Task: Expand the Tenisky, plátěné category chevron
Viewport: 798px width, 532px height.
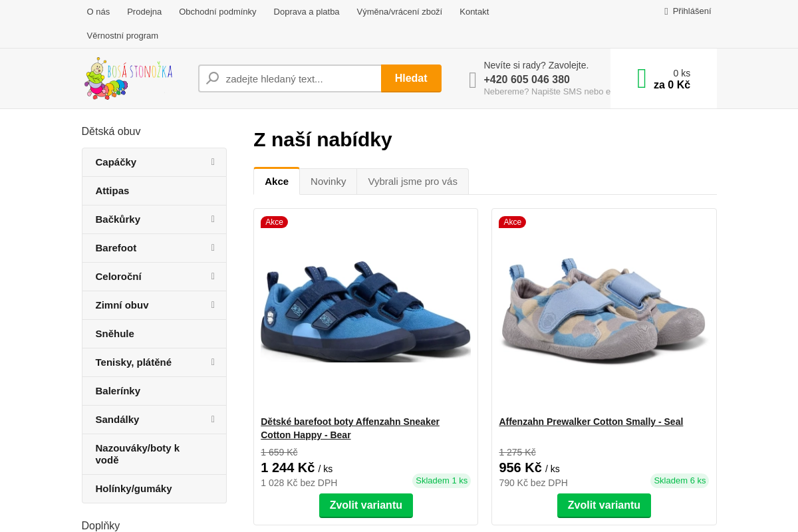Action: (x=212, y=362)
